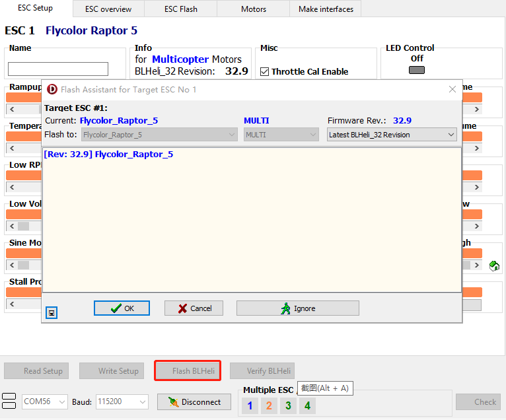This screenshot has width=506, height=420.
Task: Click the Flycolor Raptor 5 heading
Action: 91,30
